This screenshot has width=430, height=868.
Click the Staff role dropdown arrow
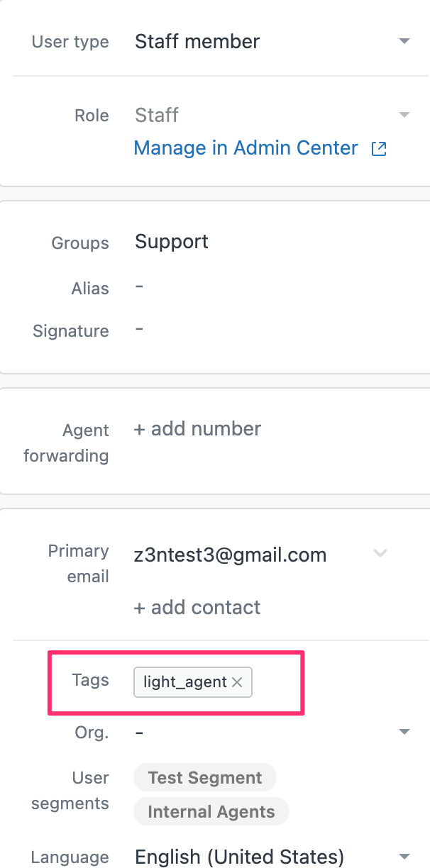pyautogui.click(x=404, y=115)
